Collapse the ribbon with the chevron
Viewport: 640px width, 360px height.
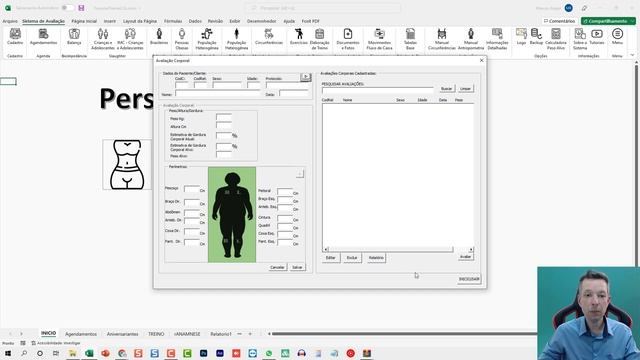(632, 55)
